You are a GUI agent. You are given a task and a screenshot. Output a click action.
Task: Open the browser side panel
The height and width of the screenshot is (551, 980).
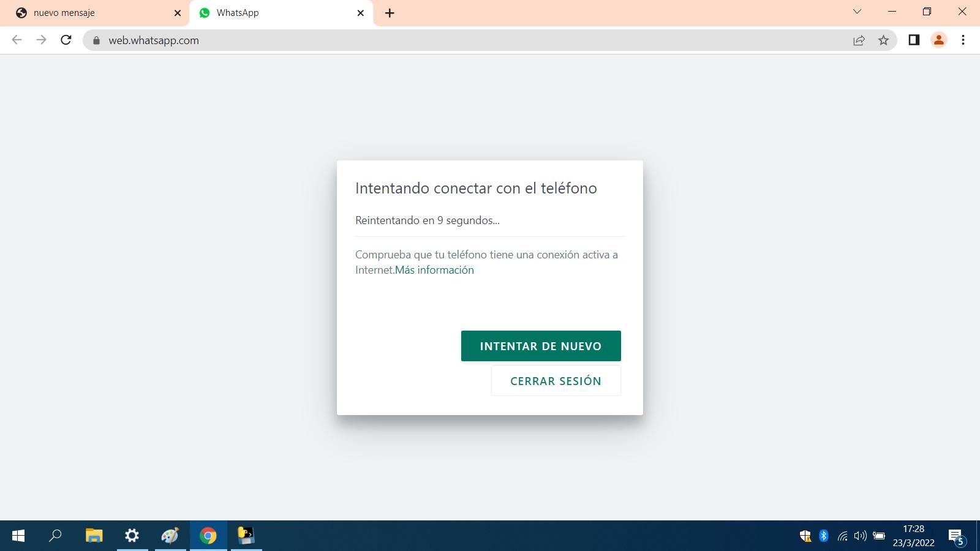[x=914, y=40]
